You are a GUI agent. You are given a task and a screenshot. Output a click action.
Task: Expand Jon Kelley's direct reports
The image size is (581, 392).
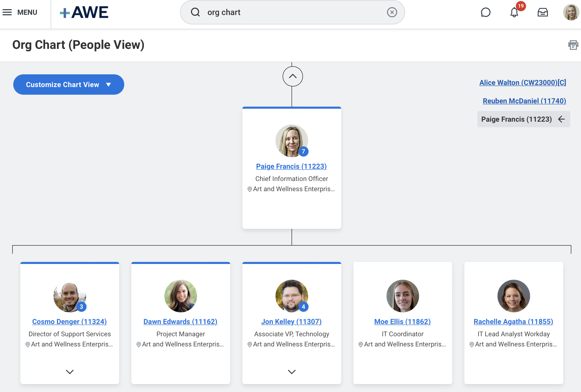pos(292,372)
